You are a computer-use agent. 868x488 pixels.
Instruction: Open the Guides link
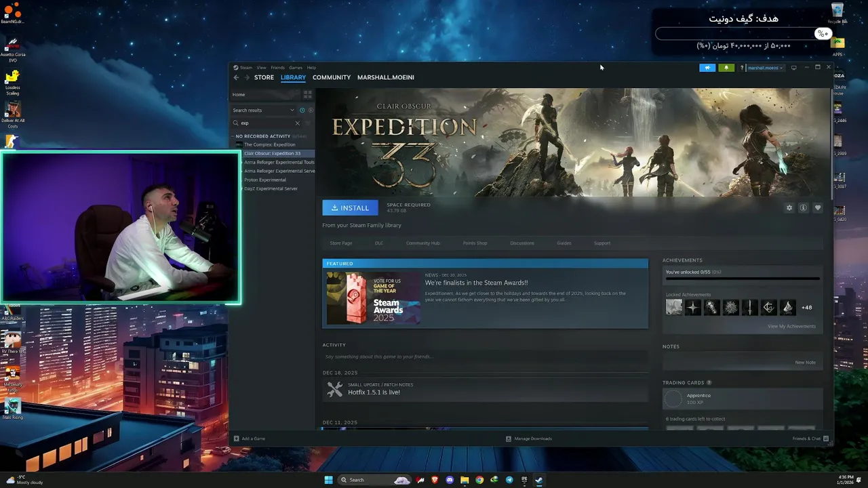(x=564, y=243)
